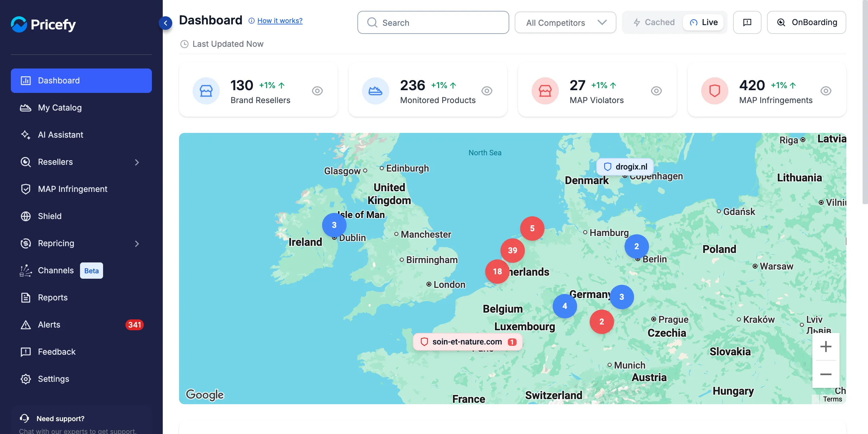Click the Brand Resellers store icon

[206, 91]
